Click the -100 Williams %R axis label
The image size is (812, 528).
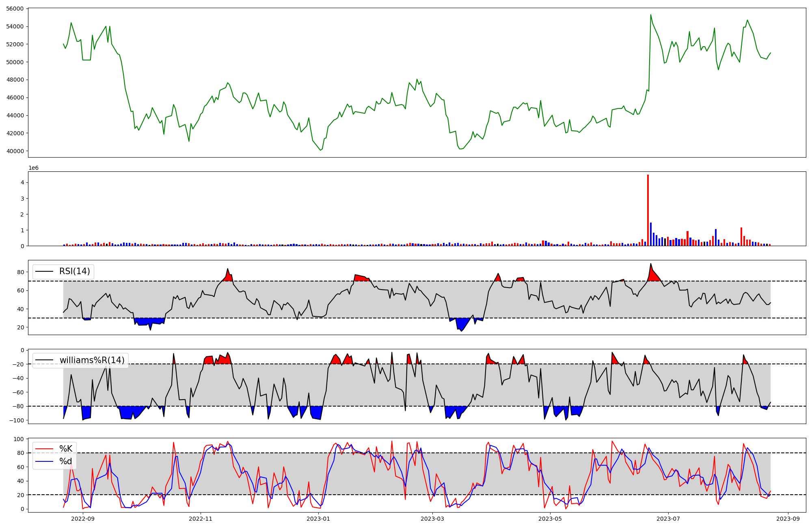coord(17,420)
